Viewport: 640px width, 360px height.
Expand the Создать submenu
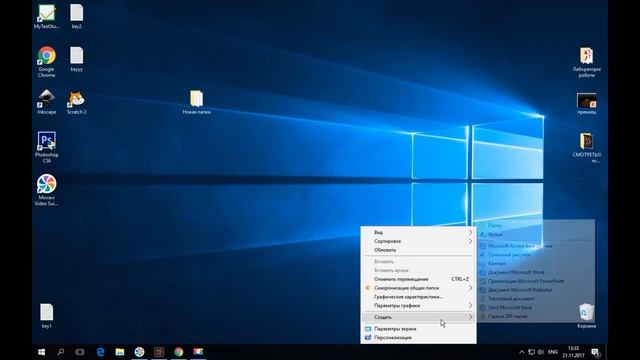(x=418, y=317)
